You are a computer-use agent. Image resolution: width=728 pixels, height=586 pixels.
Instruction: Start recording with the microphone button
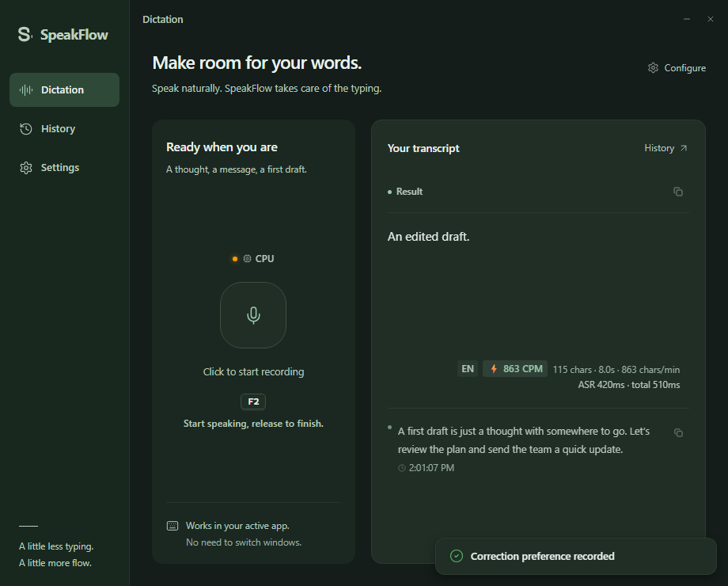point(253,315)
